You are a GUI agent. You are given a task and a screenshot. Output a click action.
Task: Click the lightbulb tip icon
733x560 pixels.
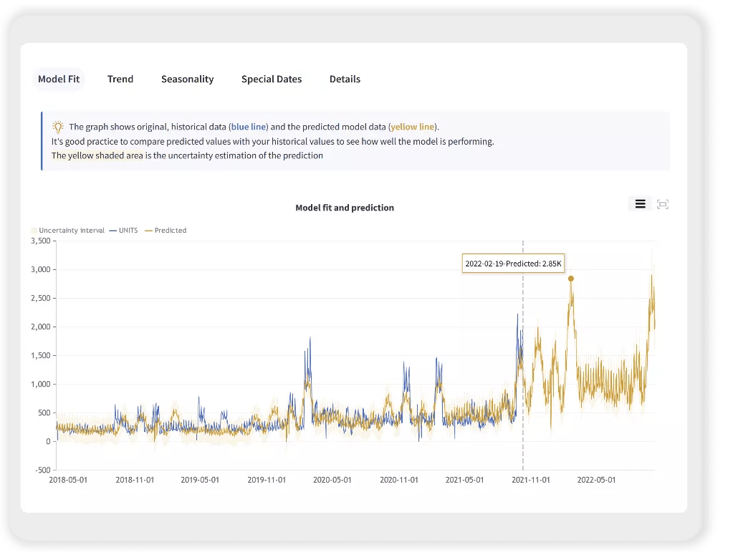point(57,126)
